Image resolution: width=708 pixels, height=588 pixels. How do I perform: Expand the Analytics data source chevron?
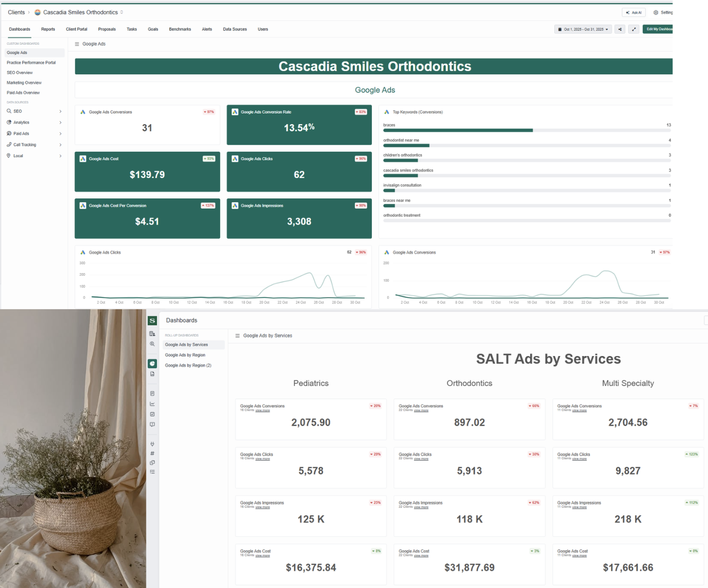coord(61,123)
